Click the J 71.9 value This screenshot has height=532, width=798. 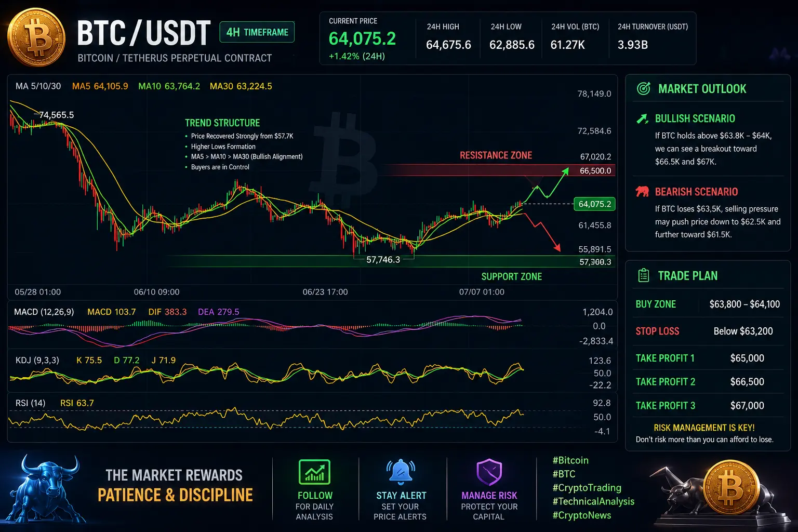[163, 361]
